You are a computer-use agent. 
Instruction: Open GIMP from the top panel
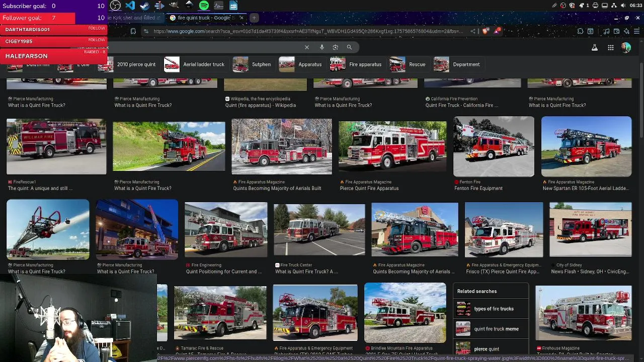(x=174, y=5)
